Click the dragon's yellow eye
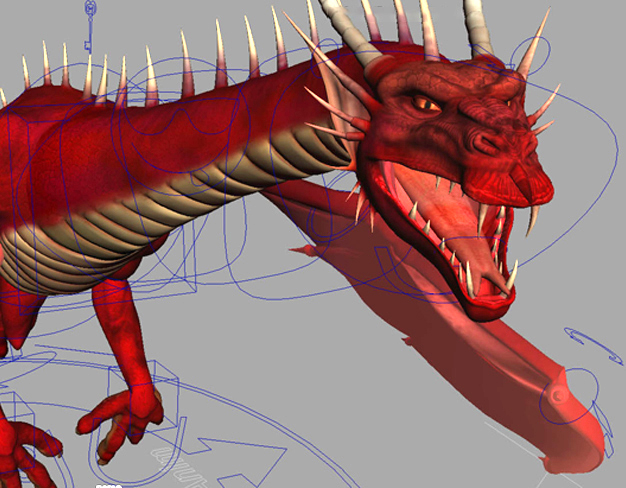 (x=423, y=102)
